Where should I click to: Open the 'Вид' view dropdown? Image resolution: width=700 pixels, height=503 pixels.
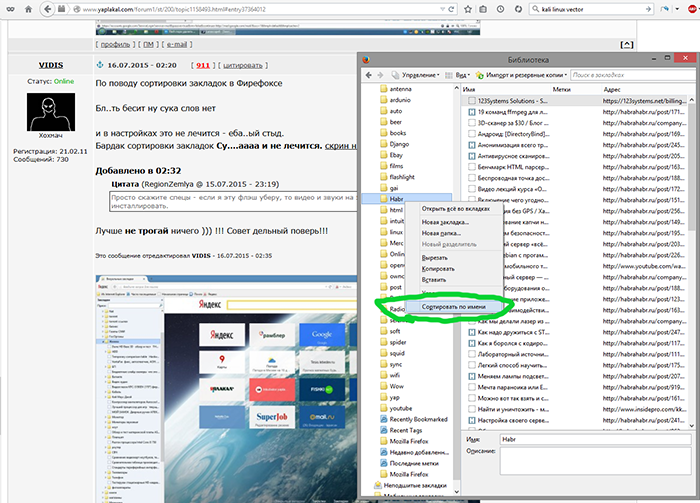click(x=458, y=75)
